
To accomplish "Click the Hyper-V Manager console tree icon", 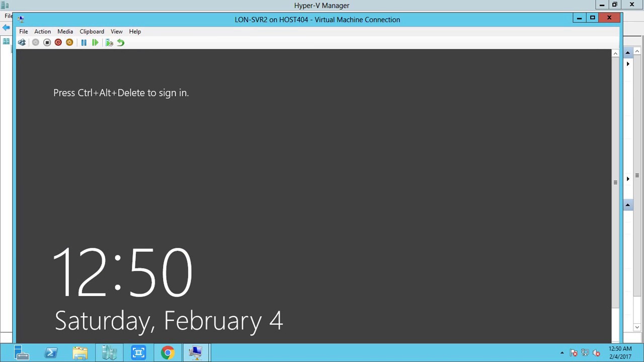I will point(6,42).
